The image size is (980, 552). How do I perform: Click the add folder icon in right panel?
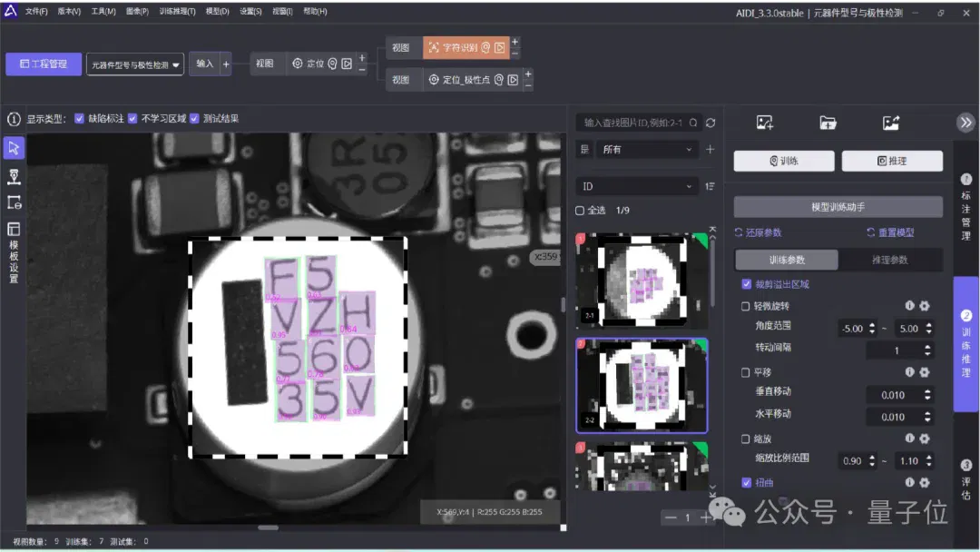click(828, 123)
